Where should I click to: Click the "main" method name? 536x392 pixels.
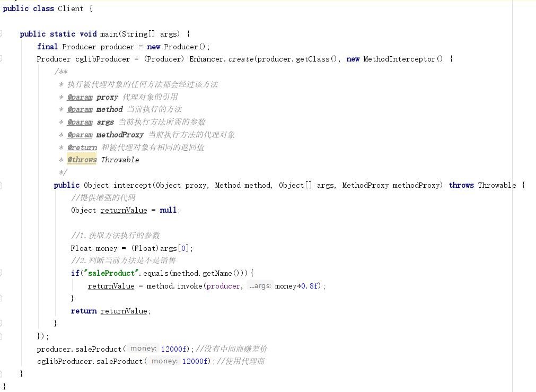[x=109, y=34]
